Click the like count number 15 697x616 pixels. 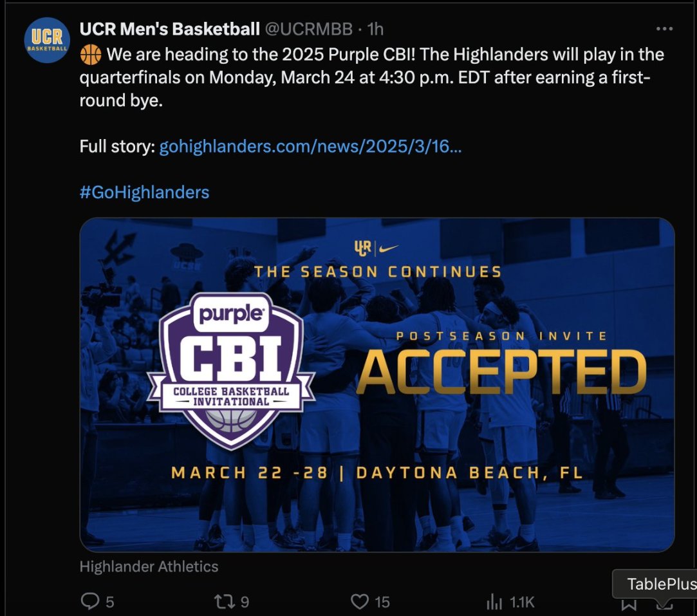pos(382,602)
